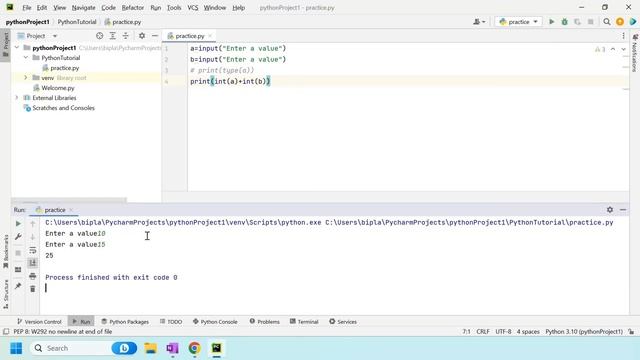
Task: Click the Python 3.10 interpreter selector
Action: tap(584, 331)
